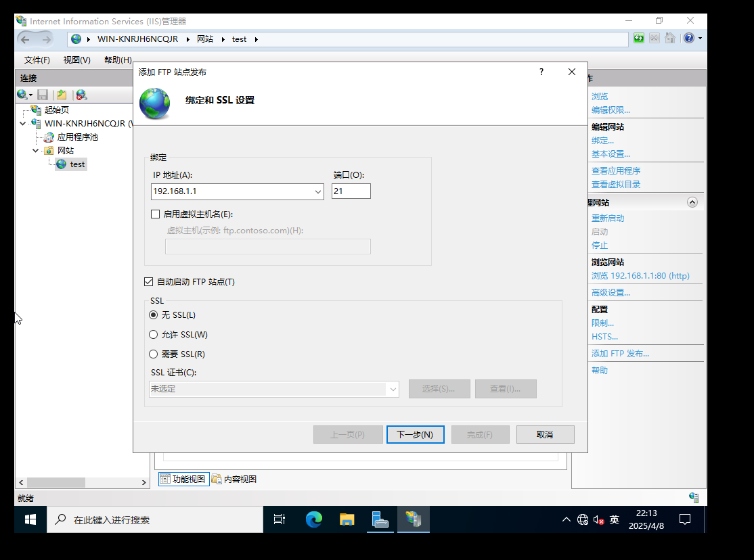754x560 pixels.
Task: Click the Connections pane horizontal scrollbar thumb
Action: click(x=56, y=482)
